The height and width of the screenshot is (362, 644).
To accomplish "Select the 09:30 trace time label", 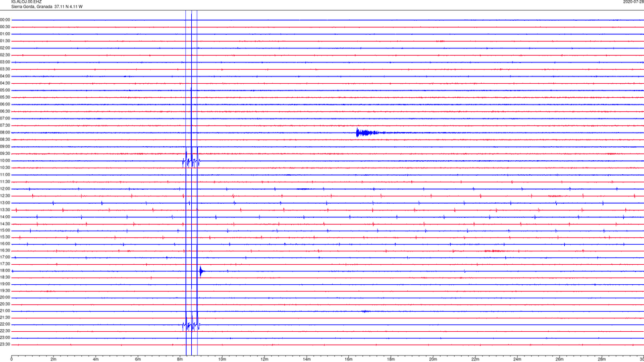I will [x=5, y=154].
